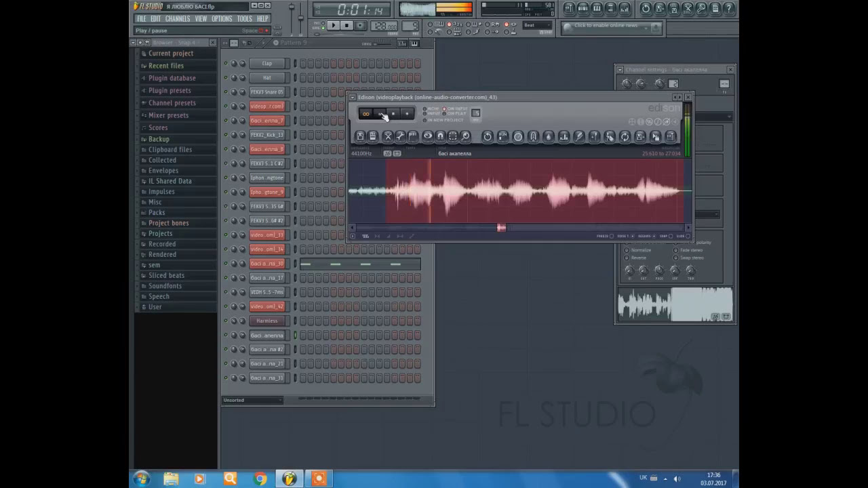Image resolution: width=868 pixels, height=488 pixels.
Task: Click Edison zoom magnifier icon
Action: (x=465, y=136)
